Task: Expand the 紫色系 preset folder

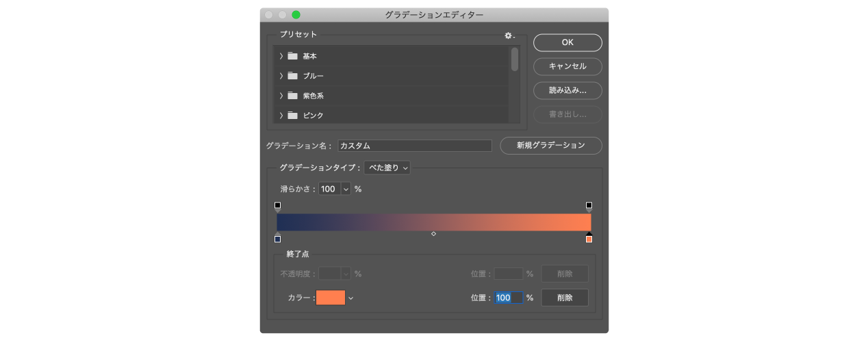Action: [281, 96]
